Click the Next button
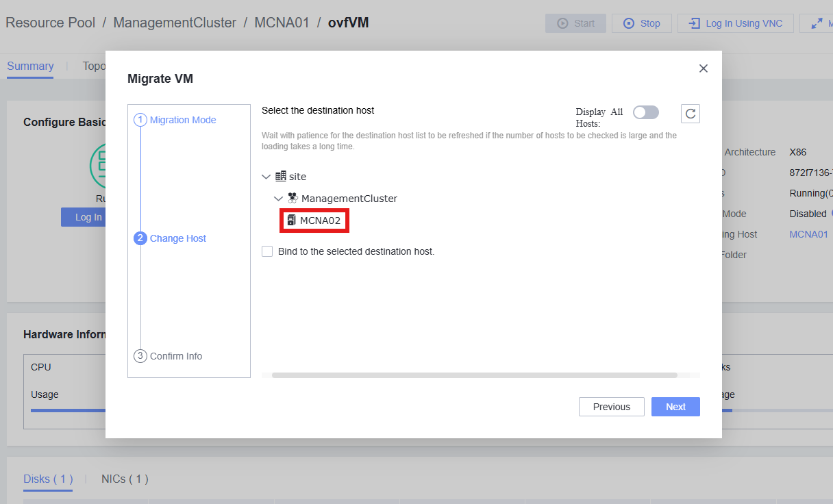833x504 pixels. pos(675,406)
